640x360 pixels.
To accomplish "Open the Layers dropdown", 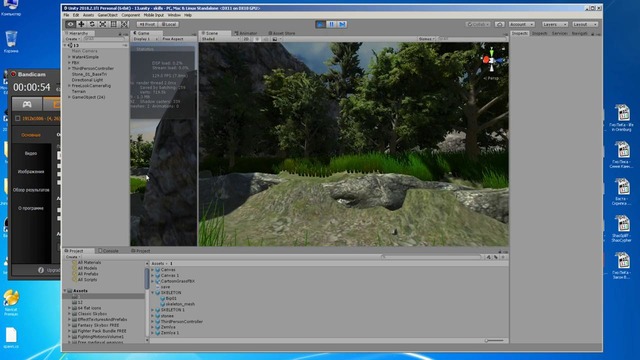I will (555, 24).
